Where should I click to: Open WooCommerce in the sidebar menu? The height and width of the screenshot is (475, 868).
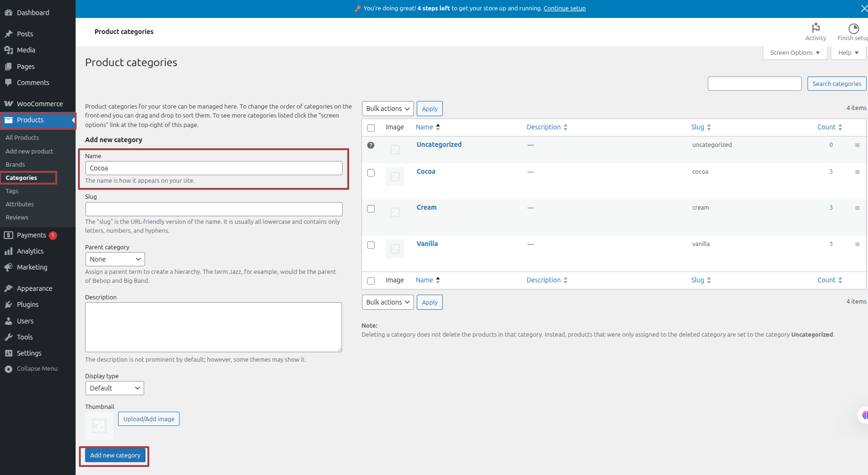(x=40, y=104)
